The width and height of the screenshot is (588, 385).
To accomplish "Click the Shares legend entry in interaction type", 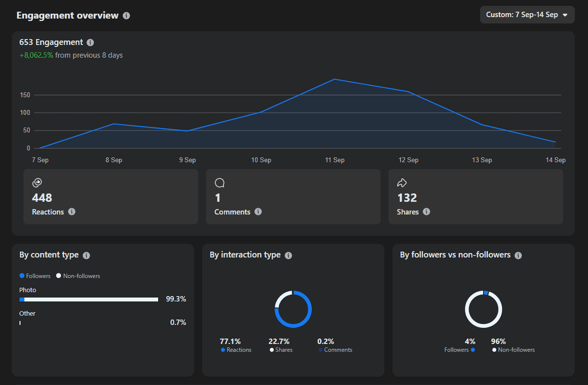I will coord(281,350).
